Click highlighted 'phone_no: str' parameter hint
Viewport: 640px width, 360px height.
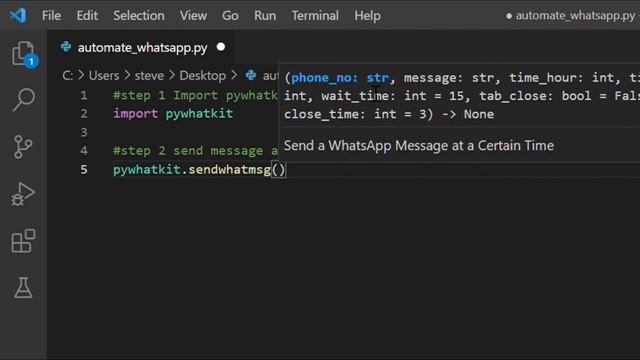click(340, 78)
